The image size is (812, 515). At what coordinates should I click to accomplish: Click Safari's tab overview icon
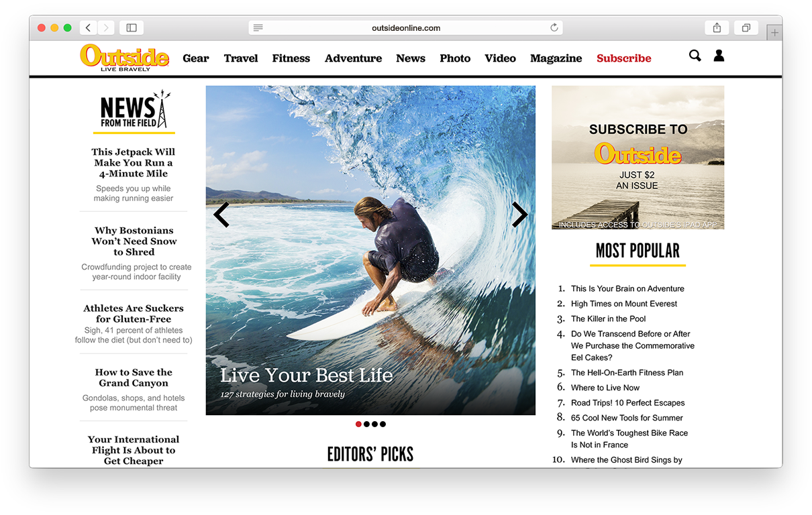pos(746,27)
